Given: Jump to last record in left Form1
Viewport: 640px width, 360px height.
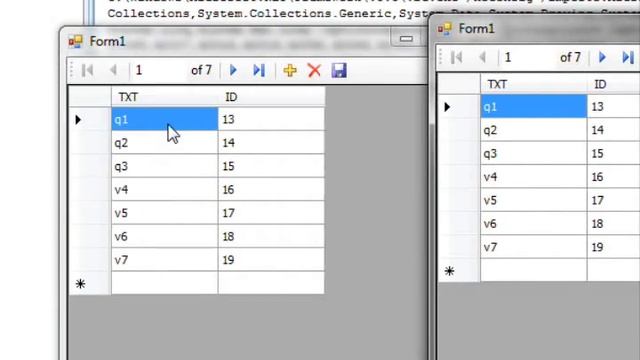Looking at the screenshot, I should (259, 70).
